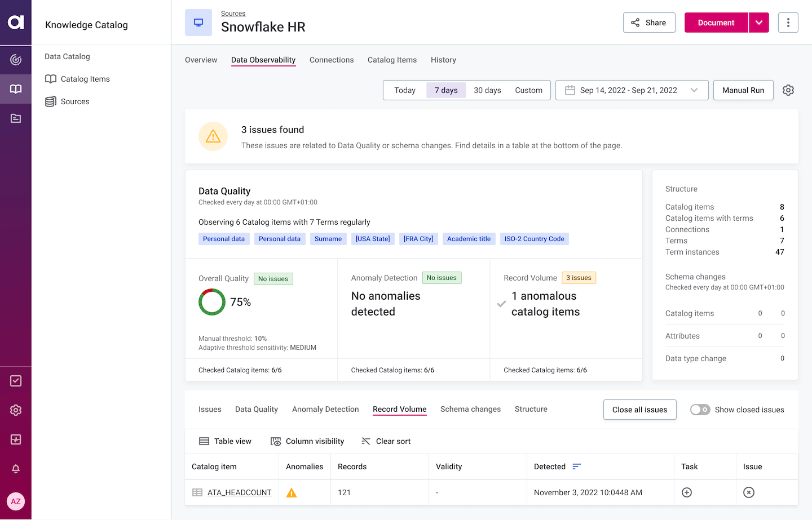The height and width of the screenshot is (520, 812).
Task: Close the issue for ATA_HEADCOUNT row
Action: 749,492
